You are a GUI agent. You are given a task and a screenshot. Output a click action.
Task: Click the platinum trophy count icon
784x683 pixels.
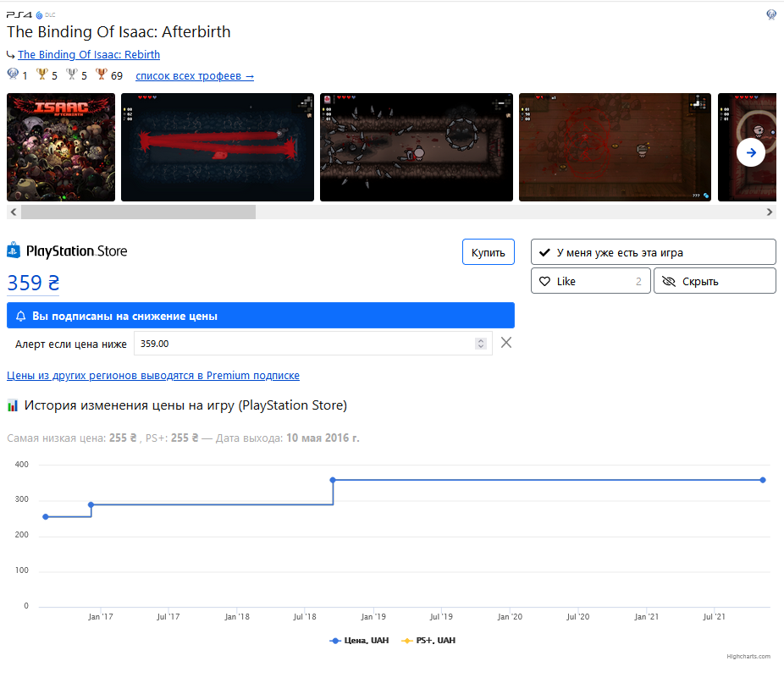pyautogui.click(x=13, y=74)
